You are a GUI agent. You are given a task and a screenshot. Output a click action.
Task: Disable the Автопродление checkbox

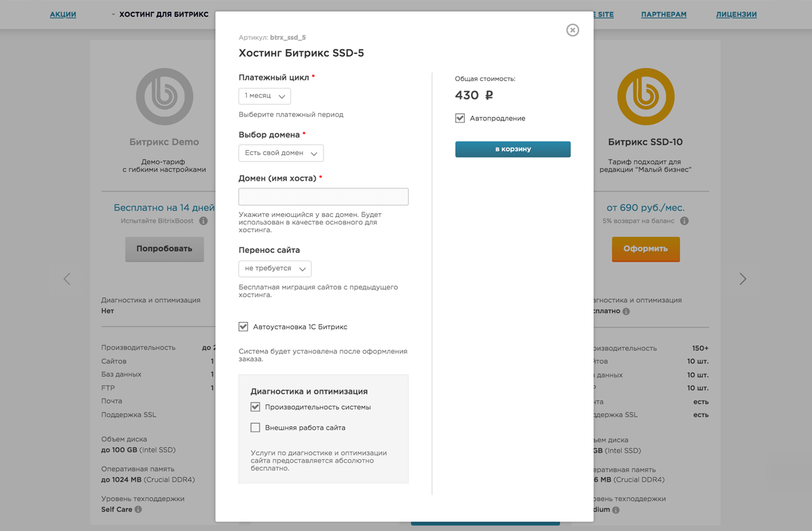[x=459, y=118]
